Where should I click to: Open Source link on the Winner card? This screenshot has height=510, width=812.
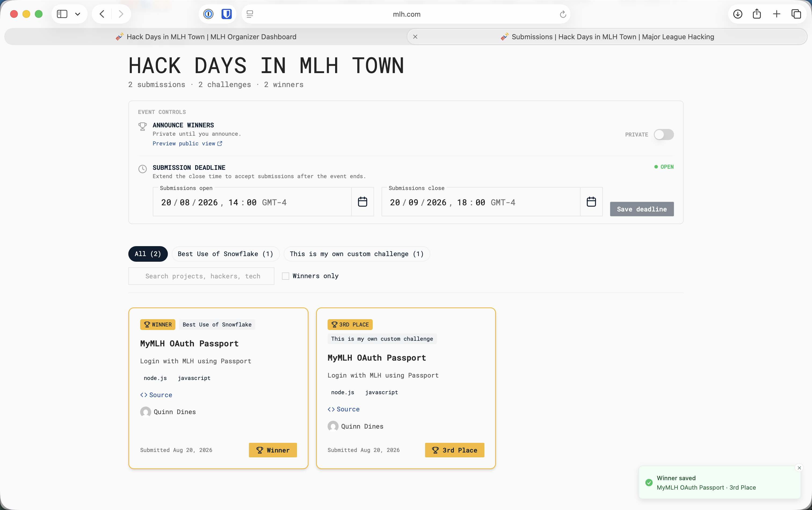[156, 395]
